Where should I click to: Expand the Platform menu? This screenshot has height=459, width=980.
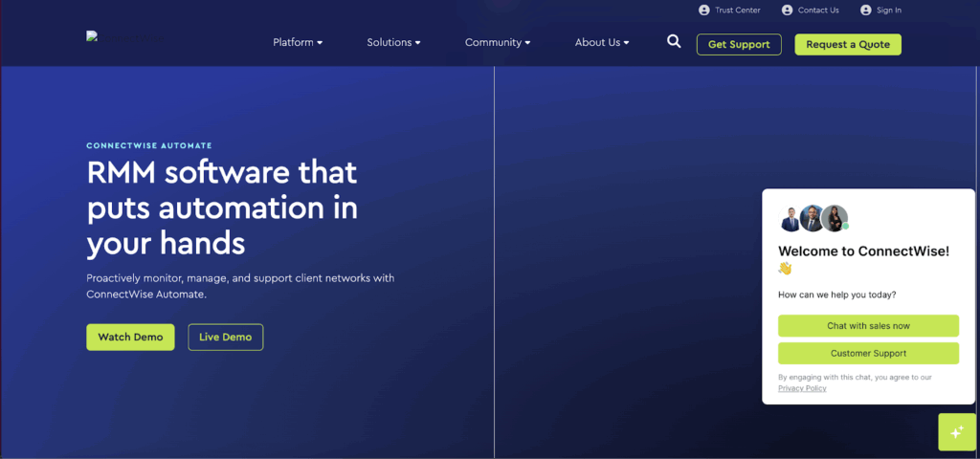pyautogui.click(x=298, y=43)
